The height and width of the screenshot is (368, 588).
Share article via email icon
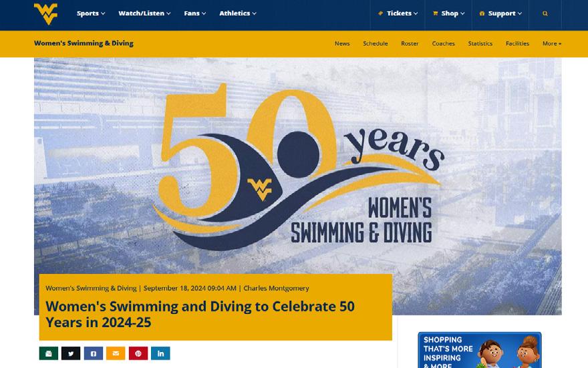116,353
